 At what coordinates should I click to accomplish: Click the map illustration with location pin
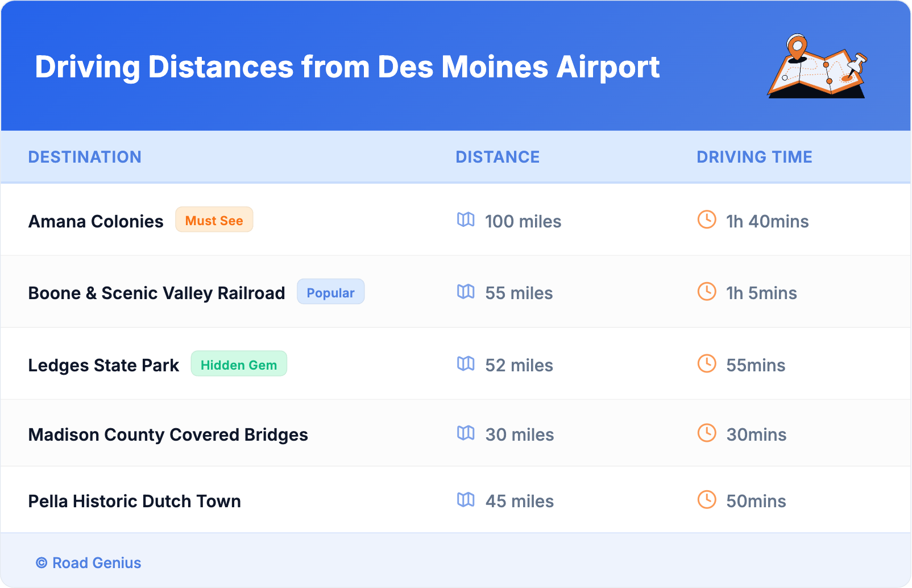coord(818,67)
